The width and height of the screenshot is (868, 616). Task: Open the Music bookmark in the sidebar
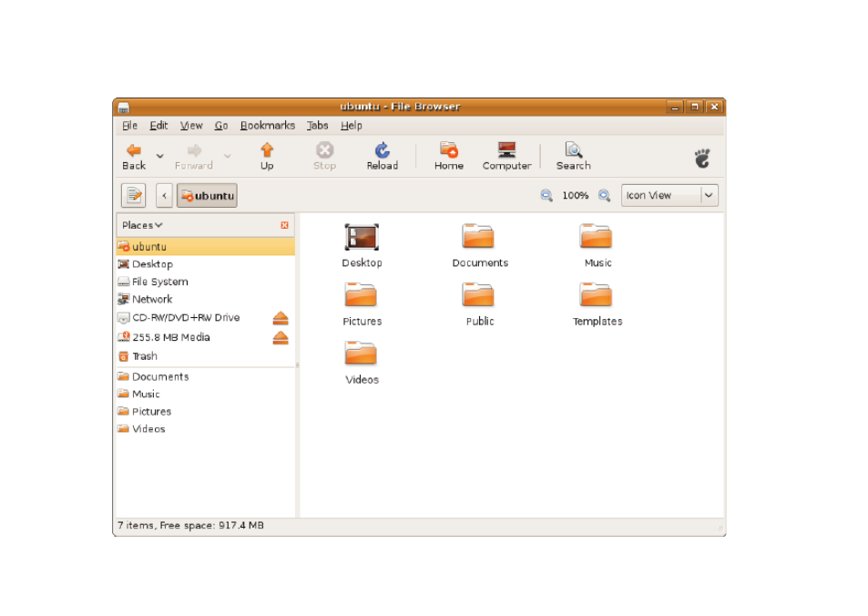tap(205, 394)
